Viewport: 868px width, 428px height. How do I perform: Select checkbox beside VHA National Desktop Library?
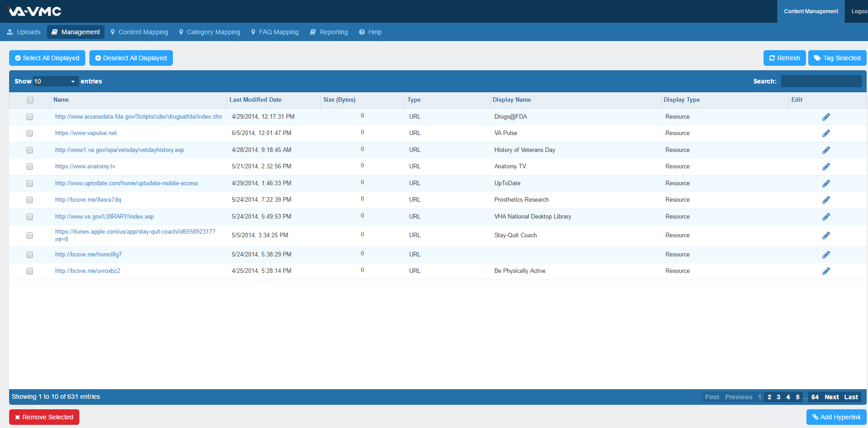point(30,217)
